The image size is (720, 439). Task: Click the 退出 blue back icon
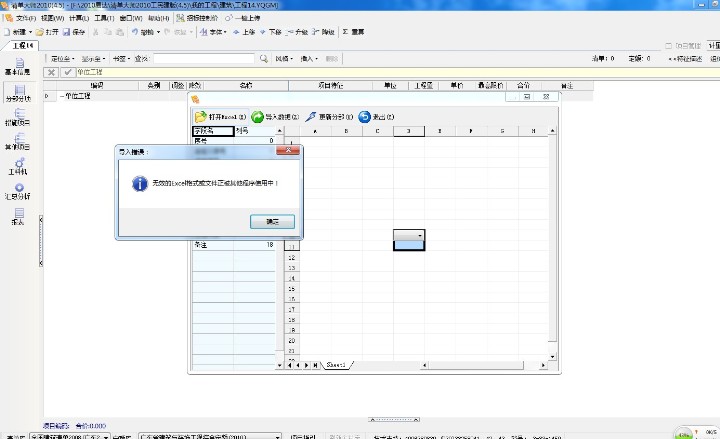click(364, 117)
